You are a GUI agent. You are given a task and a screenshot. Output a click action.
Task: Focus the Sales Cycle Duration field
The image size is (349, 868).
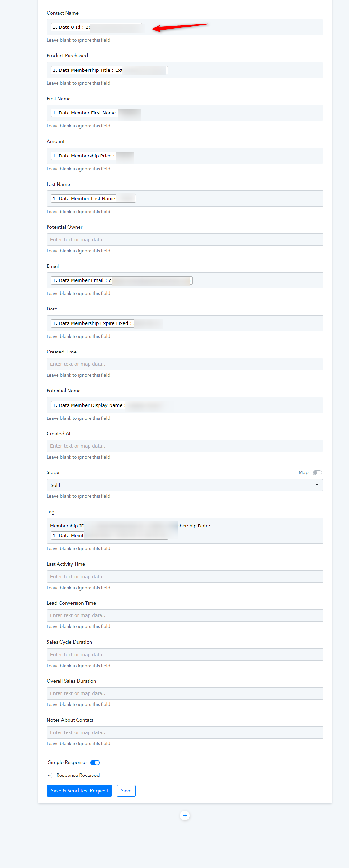coord(185,655)
